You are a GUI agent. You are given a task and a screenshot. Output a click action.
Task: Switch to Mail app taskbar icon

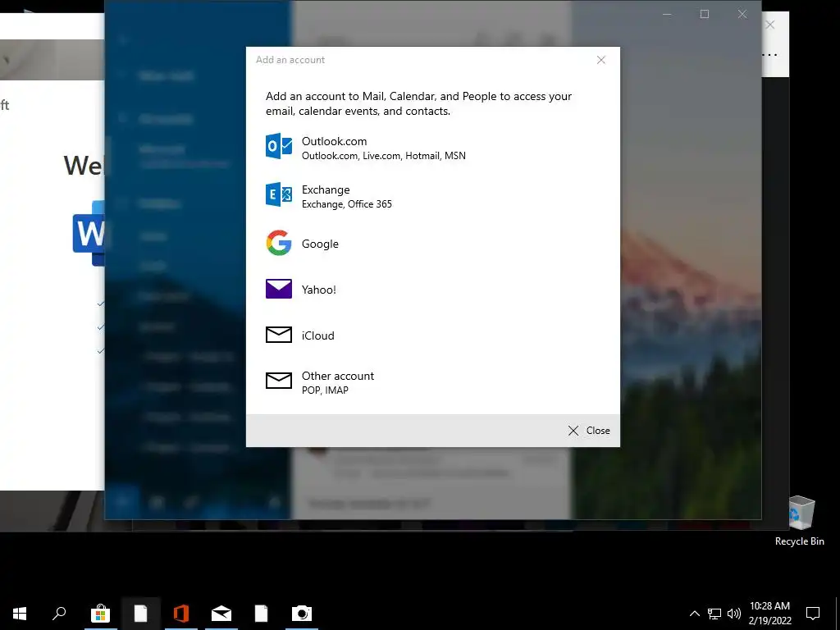click(221, 614)
